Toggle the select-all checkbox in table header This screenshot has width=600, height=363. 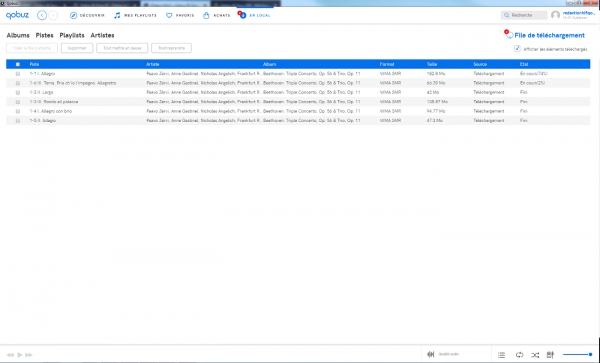click(x=18, y=64)
